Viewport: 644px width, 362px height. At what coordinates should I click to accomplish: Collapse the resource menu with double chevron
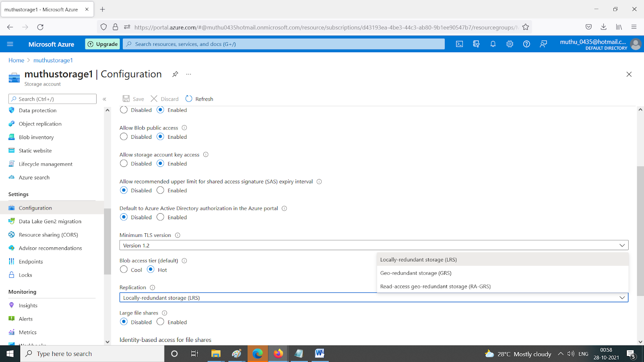click(104, 99)
